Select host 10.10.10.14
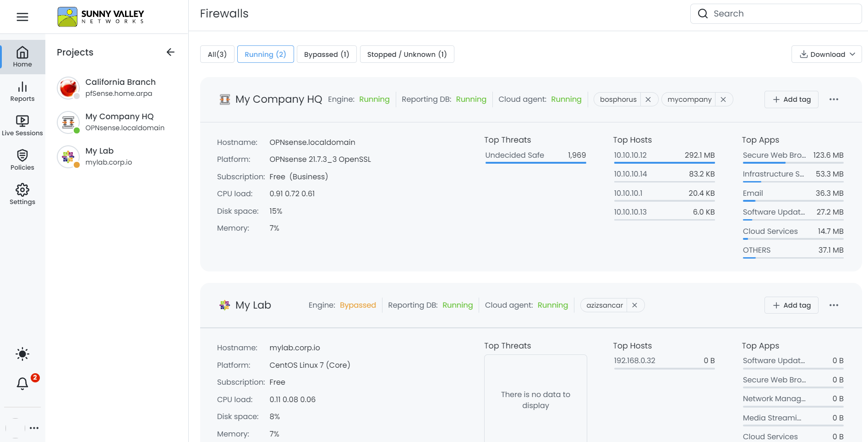 (664, 176)
